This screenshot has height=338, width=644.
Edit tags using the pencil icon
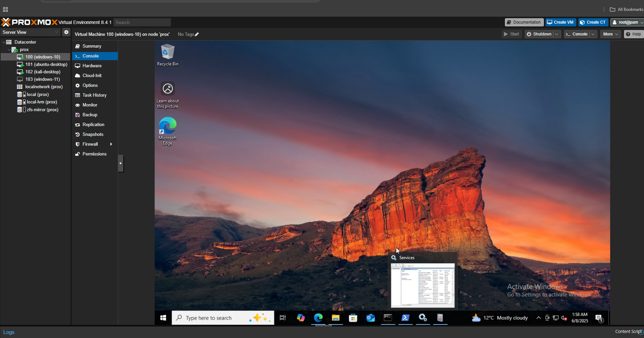coord(197,34)
